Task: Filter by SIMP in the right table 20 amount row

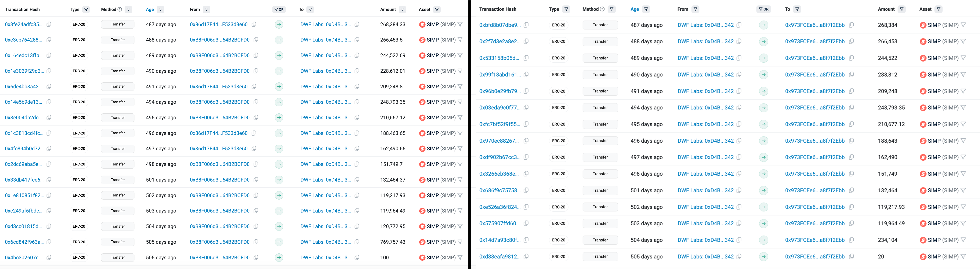Action: coord(963,256)
